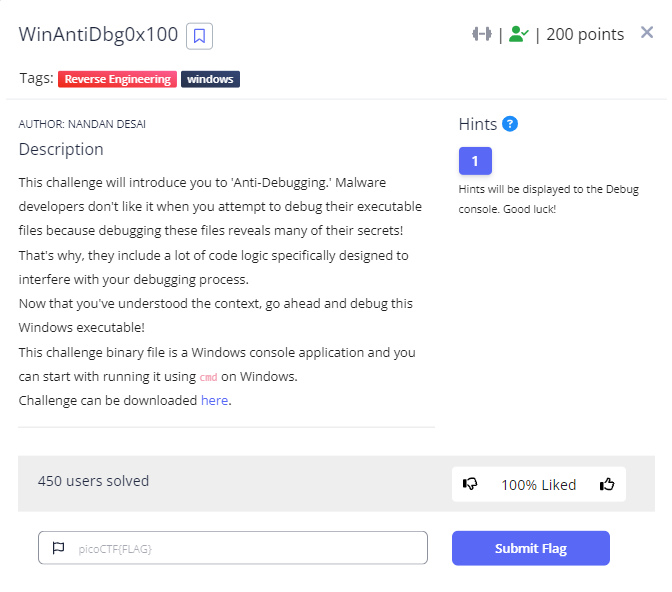Dislike the challenge with thumbs down
Screen dimensions: 672x592
(470, 484)
